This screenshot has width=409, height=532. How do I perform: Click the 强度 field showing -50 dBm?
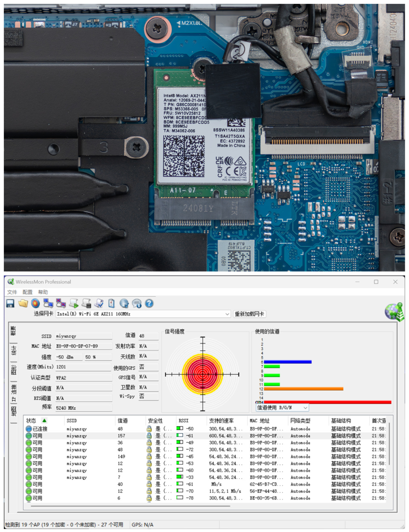pyautogui.click(x=69, y=357)
